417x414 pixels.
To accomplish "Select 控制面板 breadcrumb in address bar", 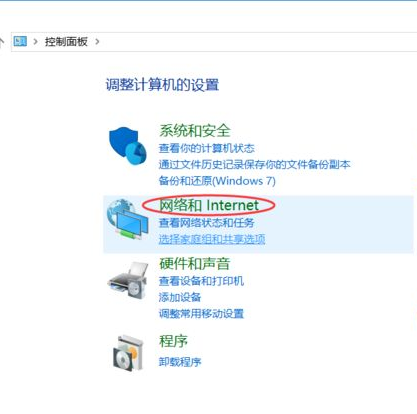I will (x=66, y=42).
